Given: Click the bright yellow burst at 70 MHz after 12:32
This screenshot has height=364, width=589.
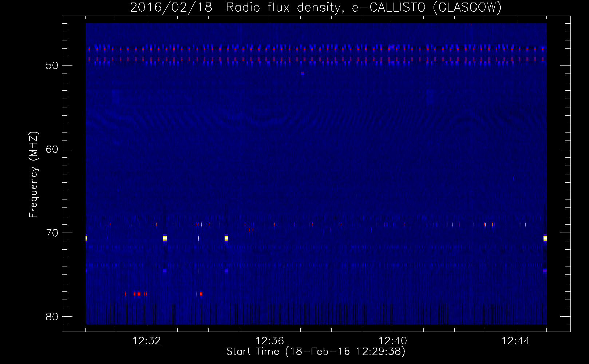Looking at the screenshot, I should click(x=165, y=238).
